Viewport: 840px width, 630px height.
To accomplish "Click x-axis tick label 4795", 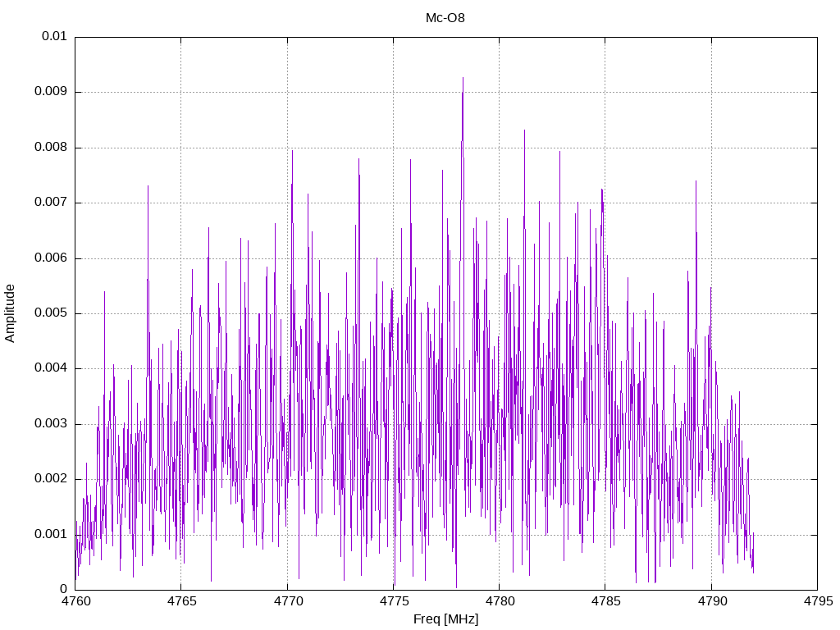I will pos(818,601).
